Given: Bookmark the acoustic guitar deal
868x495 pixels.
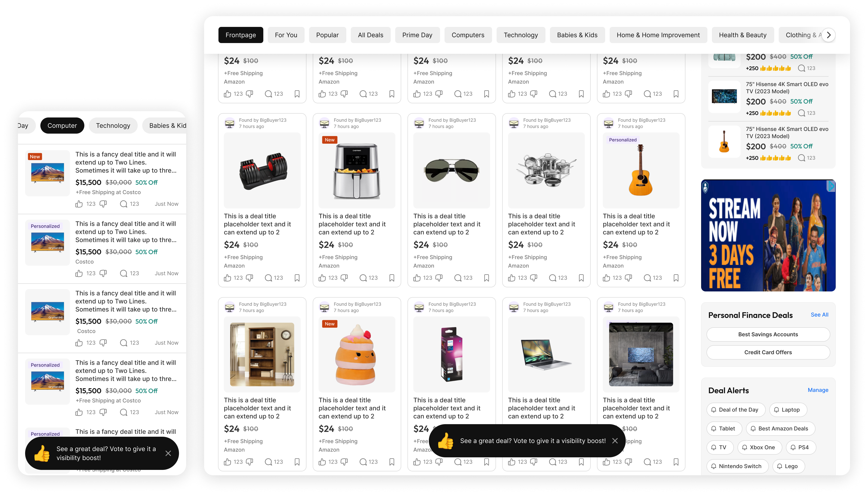Looking at the screenshot, I should click(x=676, y=278).
